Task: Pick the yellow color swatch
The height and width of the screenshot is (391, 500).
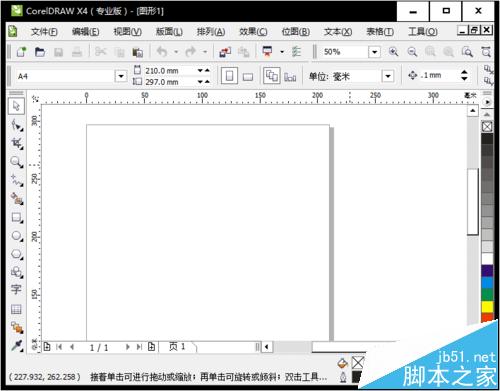Action: coord(487,307)
